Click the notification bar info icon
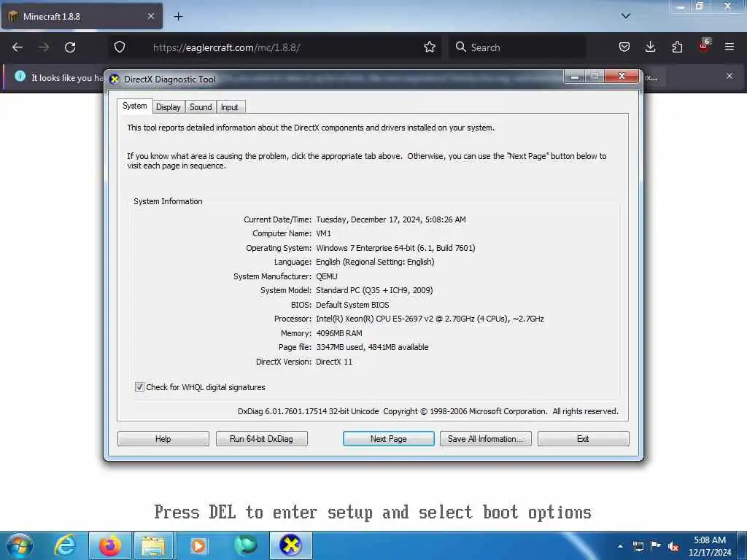Viewport: 747px width, 560px height. point(20,76)
